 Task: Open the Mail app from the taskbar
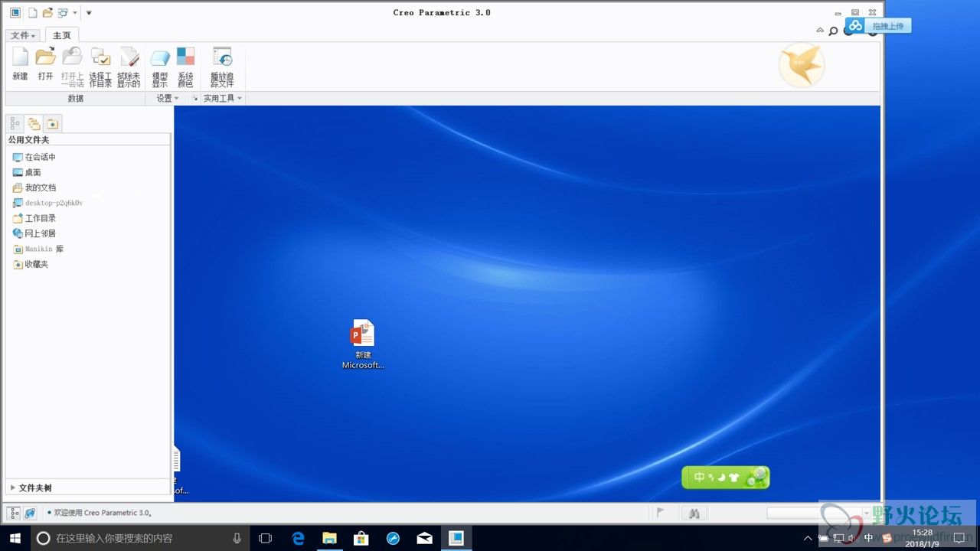424,538
